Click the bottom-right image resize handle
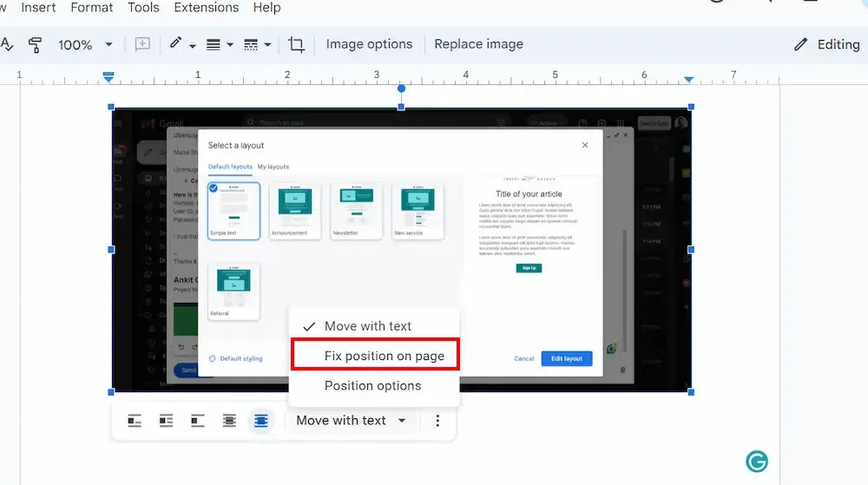Screen dimensions: 868x485 (691, 392)
